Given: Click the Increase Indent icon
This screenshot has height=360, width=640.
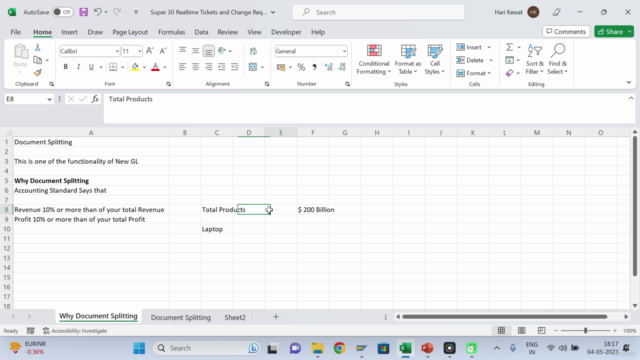Looking at the screenshot, I should coord(235,67).
